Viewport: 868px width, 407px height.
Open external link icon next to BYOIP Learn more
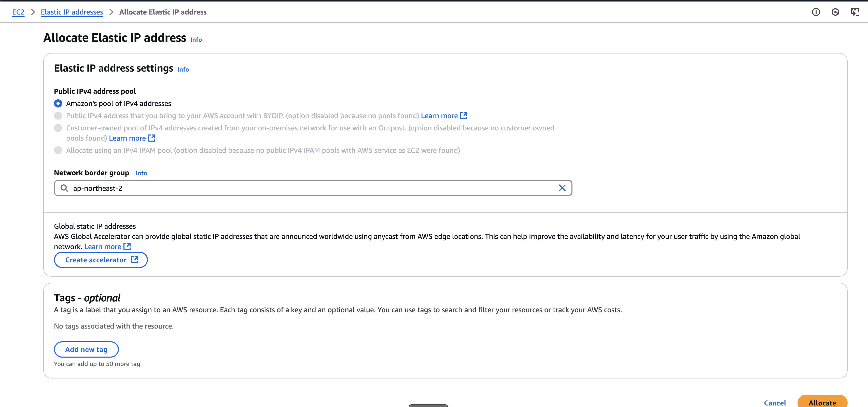[464, 116]
